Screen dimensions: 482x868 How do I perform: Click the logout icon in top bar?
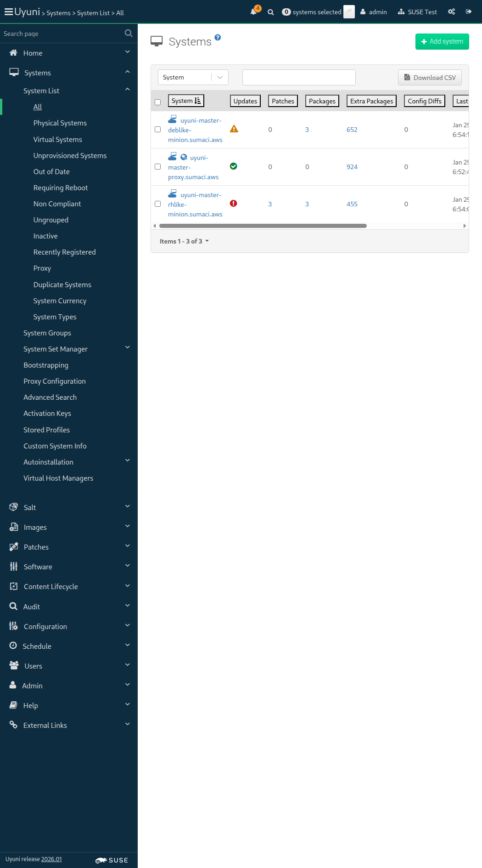click(469, 12)
